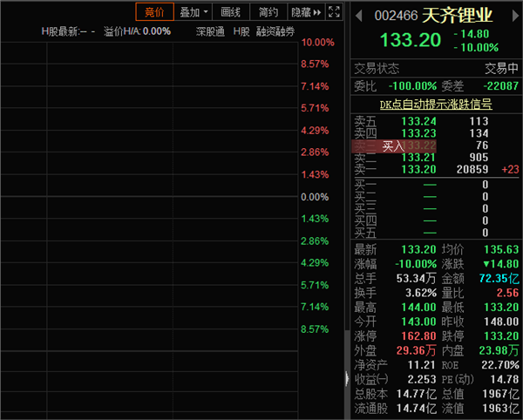Click the 深股通 tag

click(210, 31)
